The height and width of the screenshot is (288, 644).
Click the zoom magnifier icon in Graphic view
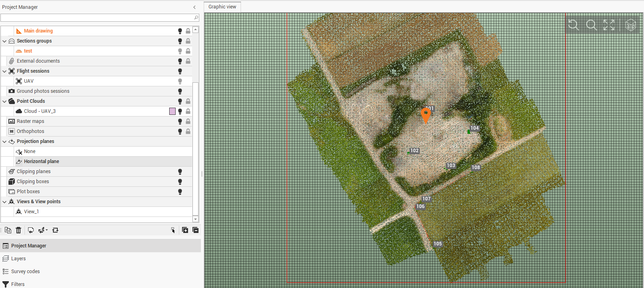591,25
